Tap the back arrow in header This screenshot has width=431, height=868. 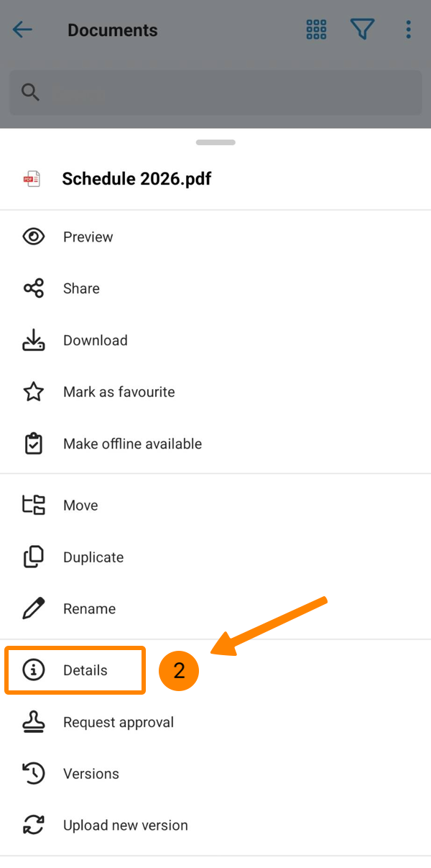(23, 29)
